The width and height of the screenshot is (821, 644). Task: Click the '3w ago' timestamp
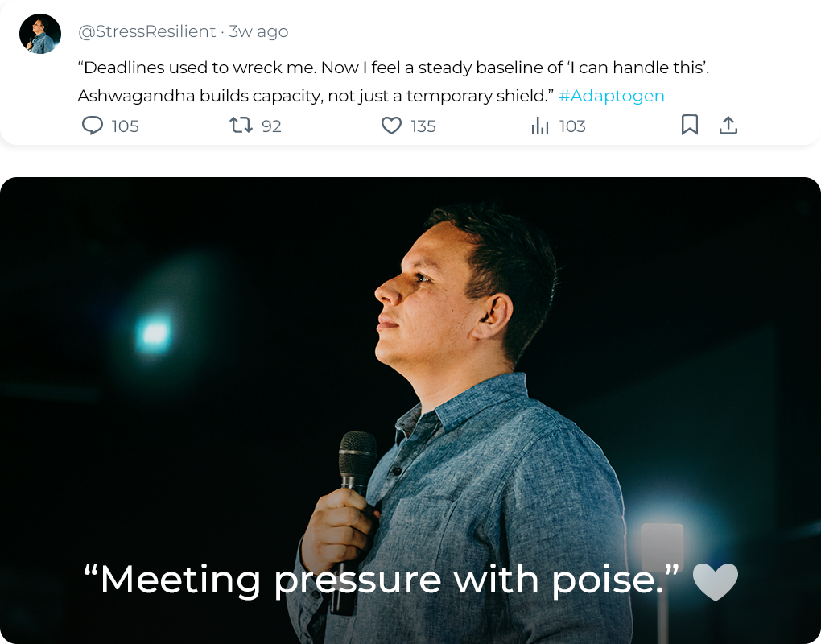[x=258, y=31]
